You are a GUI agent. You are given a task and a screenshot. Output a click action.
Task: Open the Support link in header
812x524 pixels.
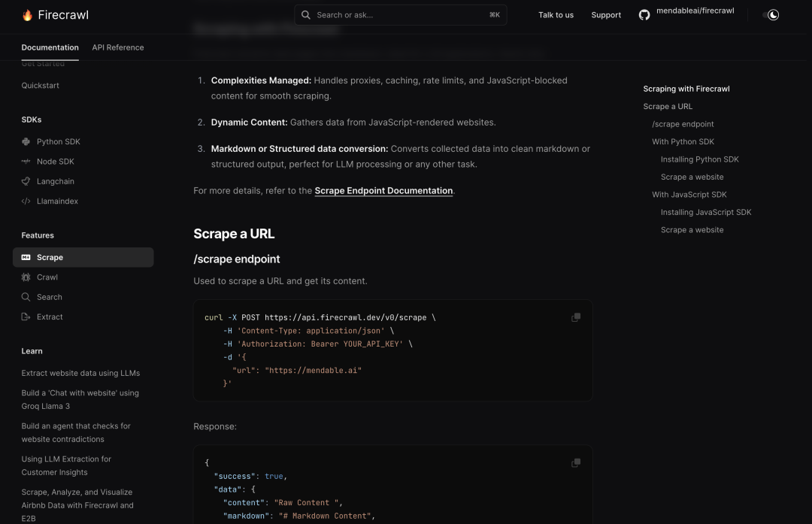(x=606, y=15)
